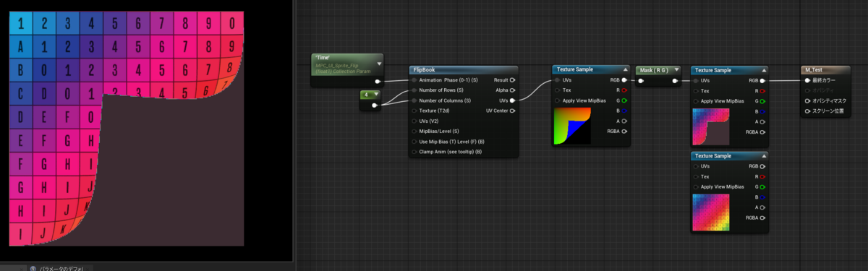This screenshot has height=271, width=868.
Task: Click UVs input pin of Texture Sample feeding M_Test
Action: click(x=696, y=81)
